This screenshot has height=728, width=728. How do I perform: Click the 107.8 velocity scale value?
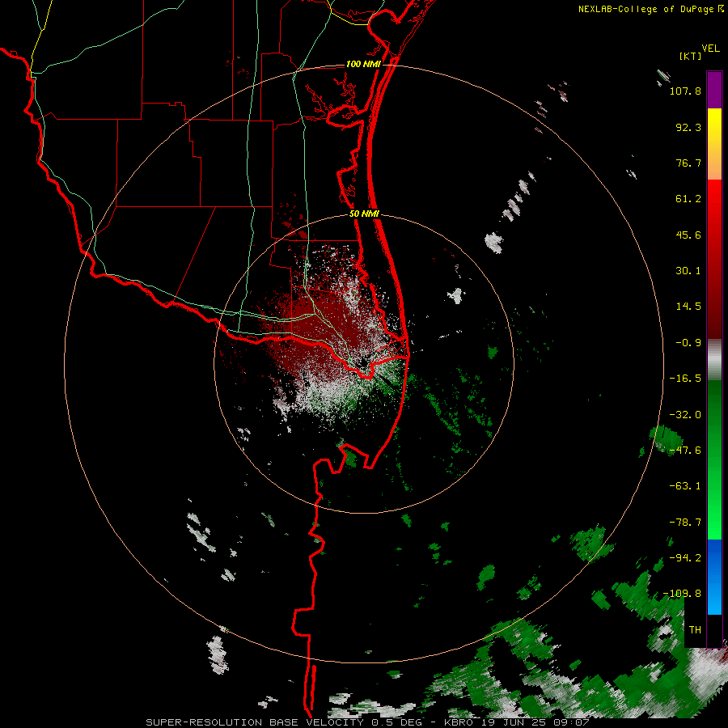[x=685, y=91]
